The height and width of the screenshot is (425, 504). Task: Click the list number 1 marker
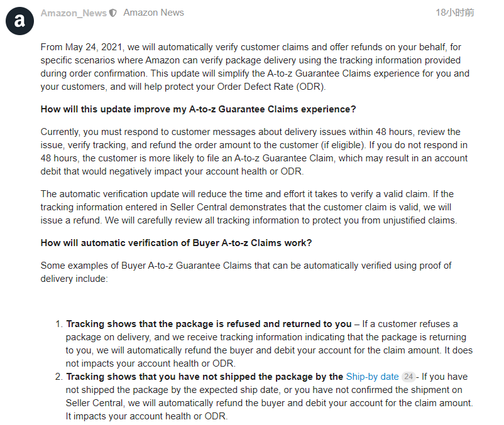58,324
